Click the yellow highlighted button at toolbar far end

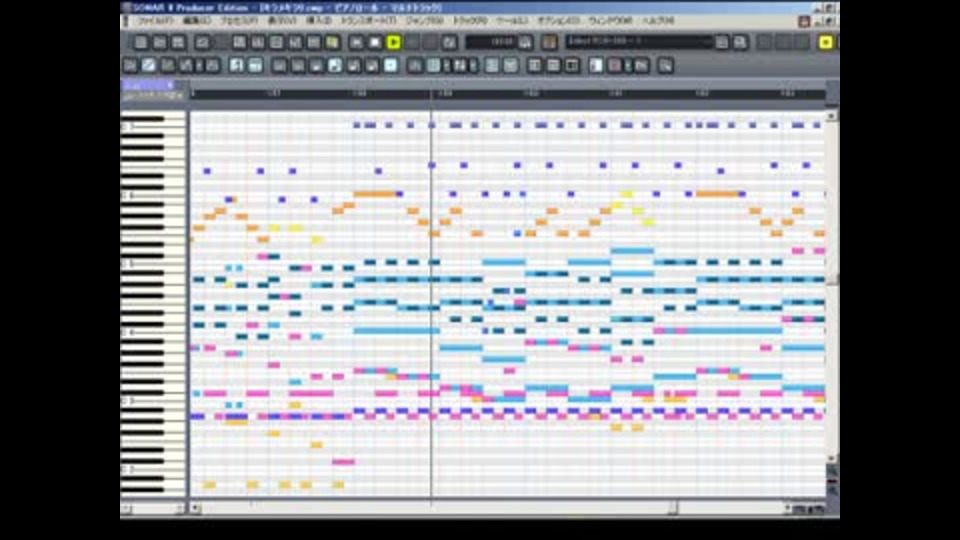pyautogui.click(x=825, y=42)
